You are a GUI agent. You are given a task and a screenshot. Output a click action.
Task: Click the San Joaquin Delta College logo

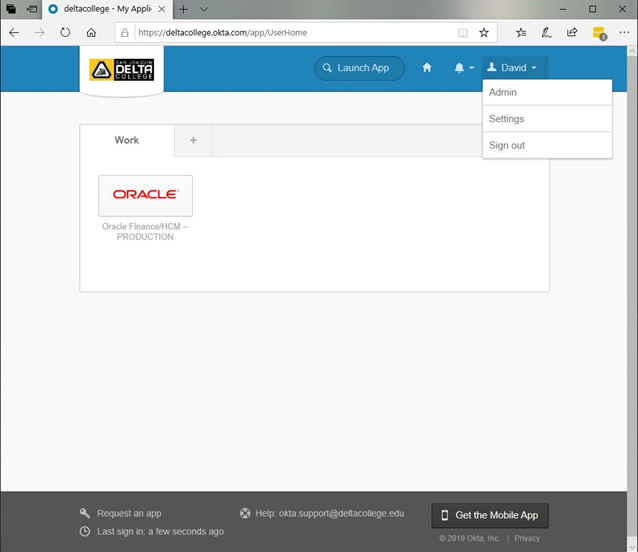pos(121,69)
